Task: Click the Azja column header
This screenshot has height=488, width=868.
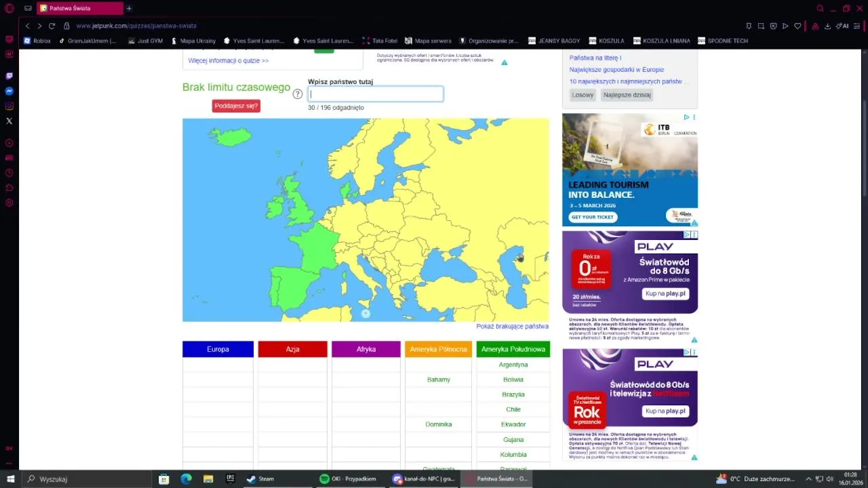Action: click(292, 349)
